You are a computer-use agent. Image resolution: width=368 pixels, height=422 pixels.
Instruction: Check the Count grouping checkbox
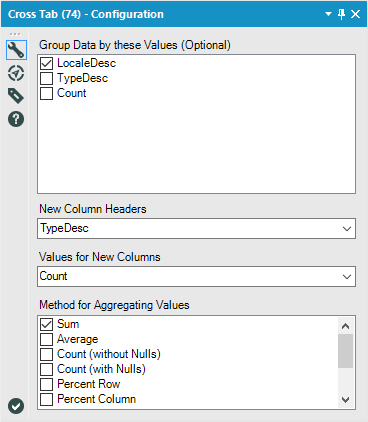(46, 93)
